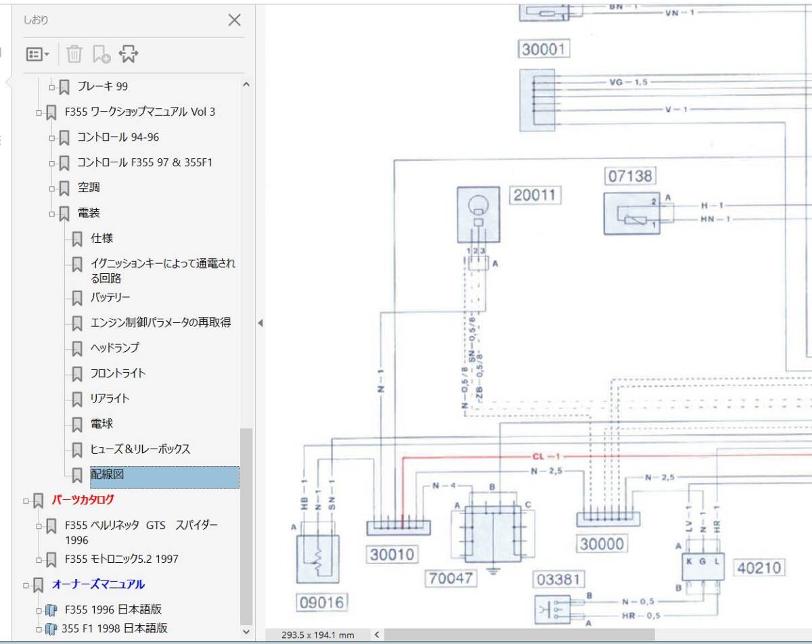Open 355 F1 1998 日本語版 bookmark
812x644 pixels.
point(115,628)
